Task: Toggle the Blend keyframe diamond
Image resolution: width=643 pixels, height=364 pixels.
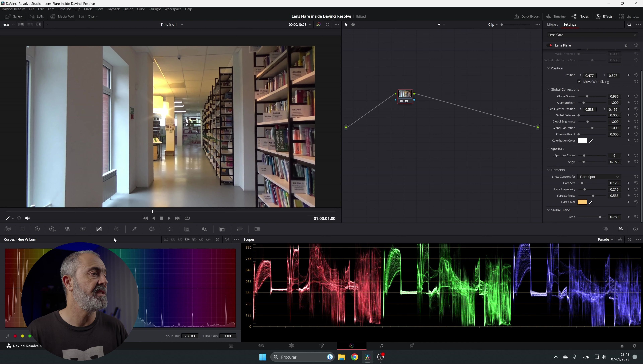Action: 628,217
